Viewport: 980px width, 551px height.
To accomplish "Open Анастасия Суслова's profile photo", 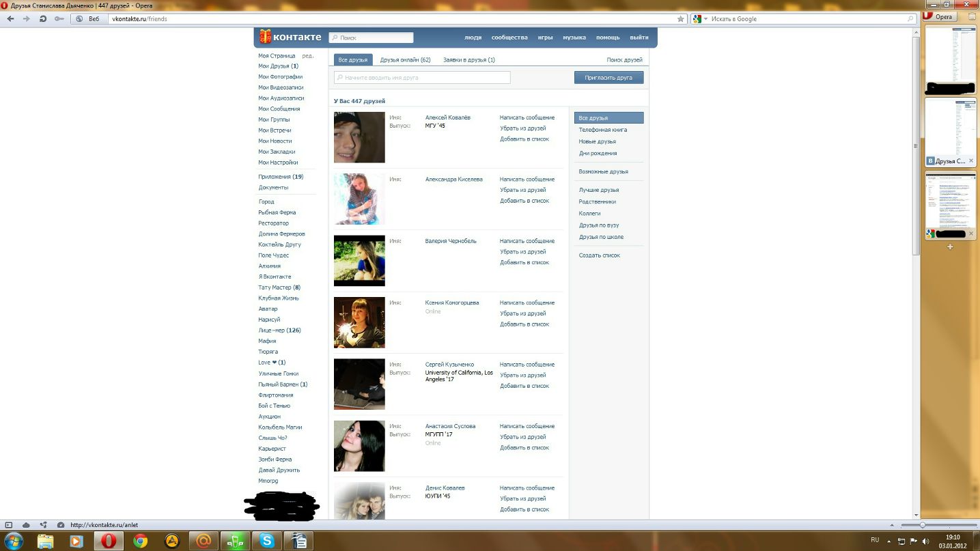I will pos(359,446).
